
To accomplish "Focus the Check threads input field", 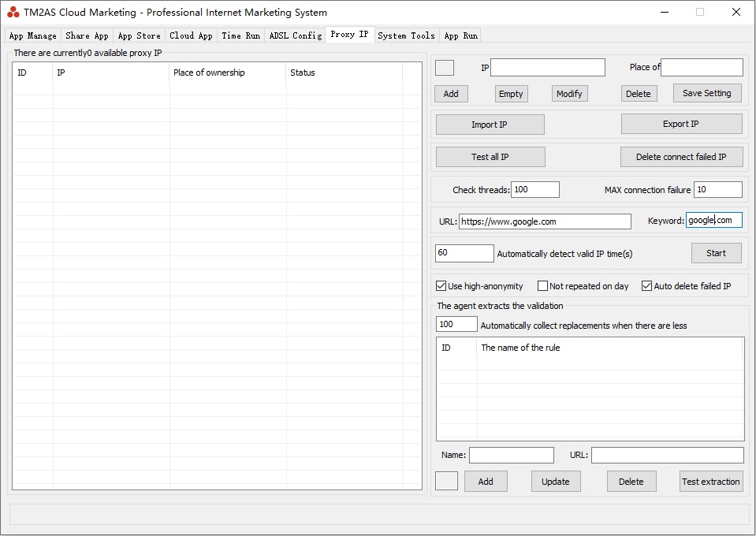I will (535, 190).
